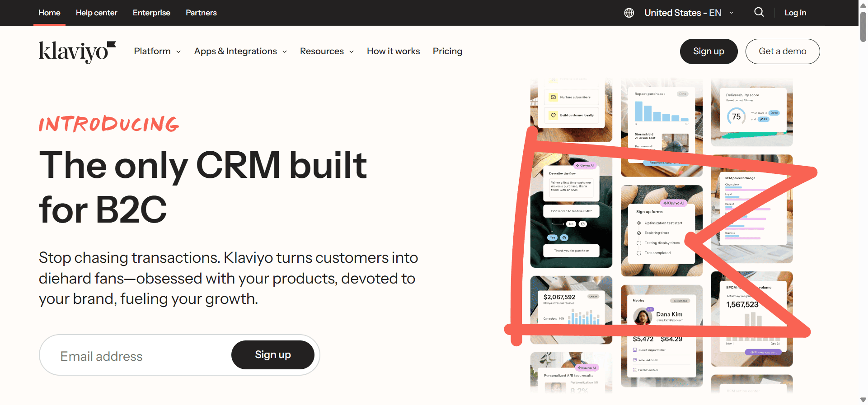Click the Purchased item cart icon

pyautogui.click(x=635, y=370)
